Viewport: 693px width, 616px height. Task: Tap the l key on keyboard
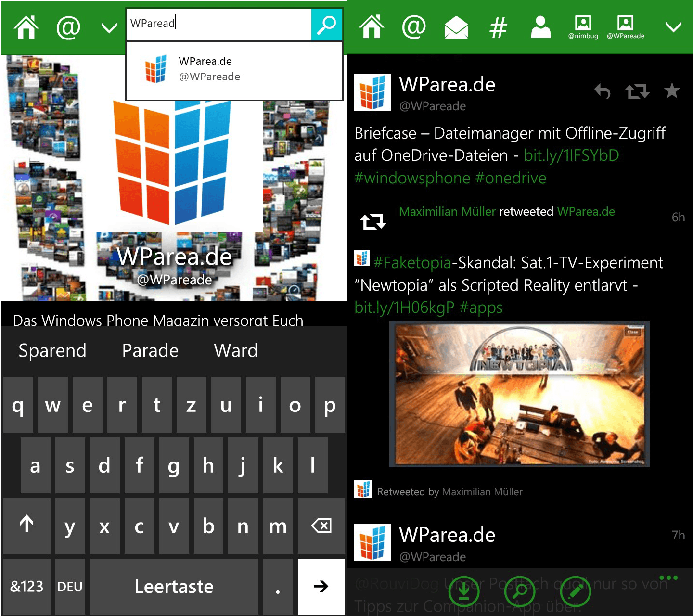point(312,465)
